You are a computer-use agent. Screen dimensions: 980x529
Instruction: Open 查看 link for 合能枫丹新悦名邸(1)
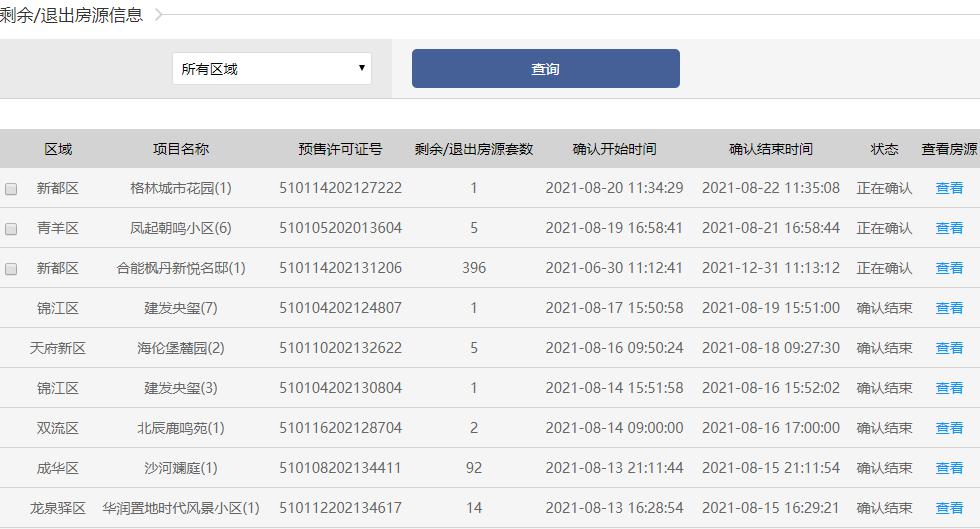[949, 268]
